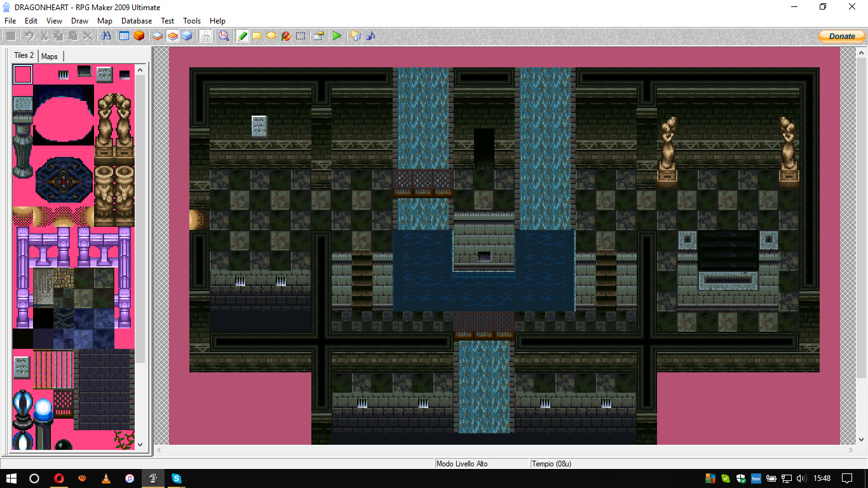Viewport: 868px width, 488px height.
Task: Select the rectangle draw tool
Action: 257,36
